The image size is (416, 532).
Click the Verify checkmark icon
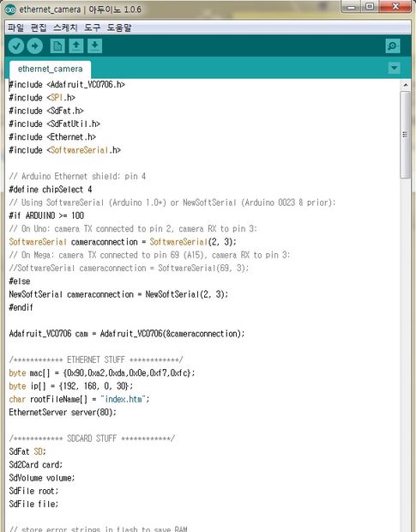(16, 46)
